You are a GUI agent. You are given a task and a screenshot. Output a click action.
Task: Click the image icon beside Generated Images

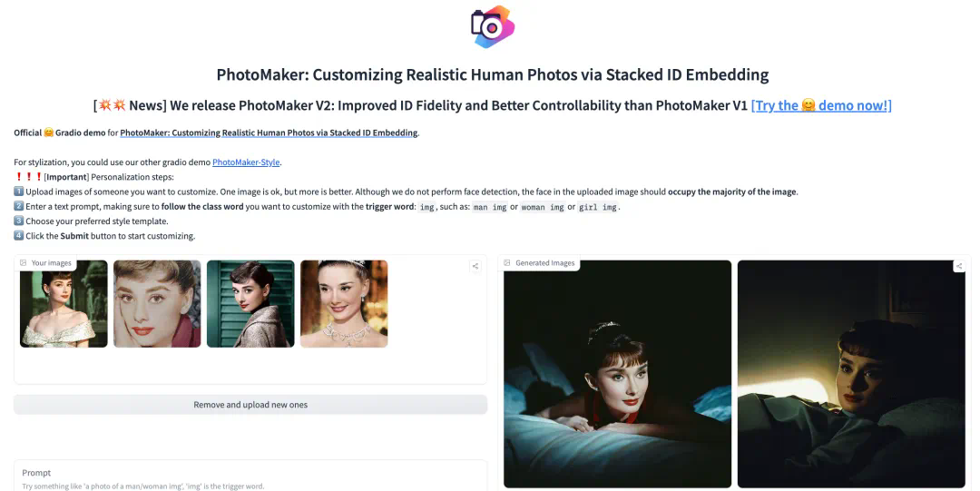(x=507, y=263)
